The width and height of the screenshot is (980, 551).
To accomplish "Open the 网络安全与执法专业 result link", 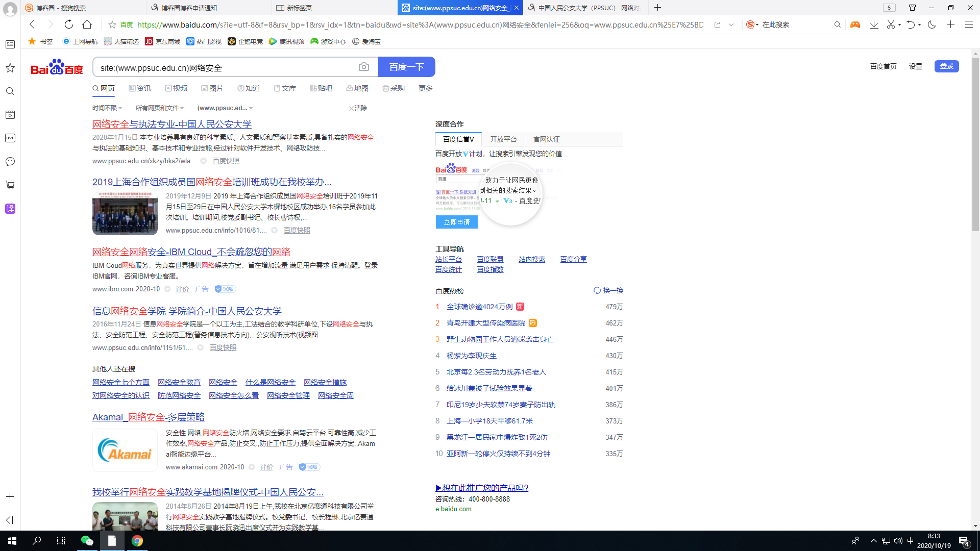I will [x=171, y=124].
